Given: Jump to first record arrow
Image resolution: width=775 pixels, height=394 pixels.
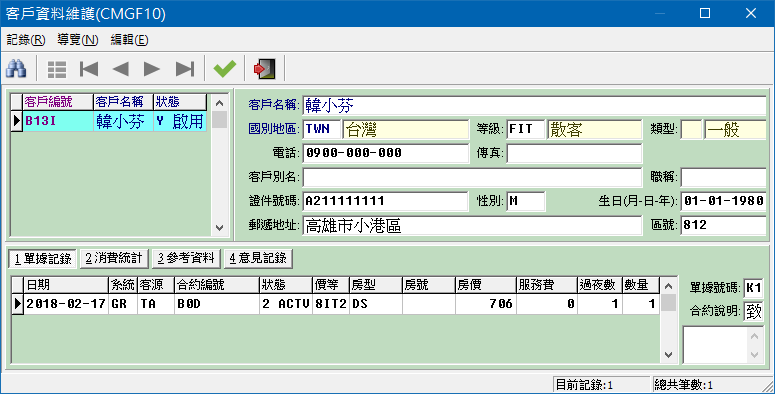Looking at the screenshot, I should [89, 69].
